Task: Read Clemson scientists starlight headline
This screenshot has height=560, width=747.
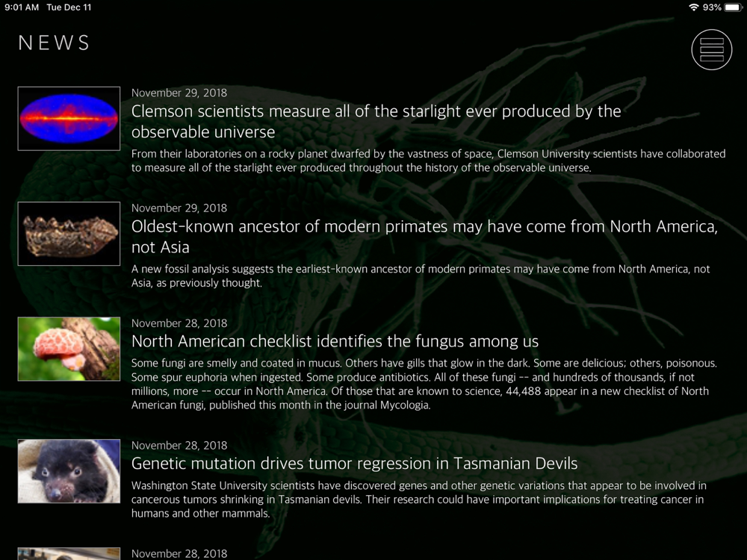Action: 376,122
